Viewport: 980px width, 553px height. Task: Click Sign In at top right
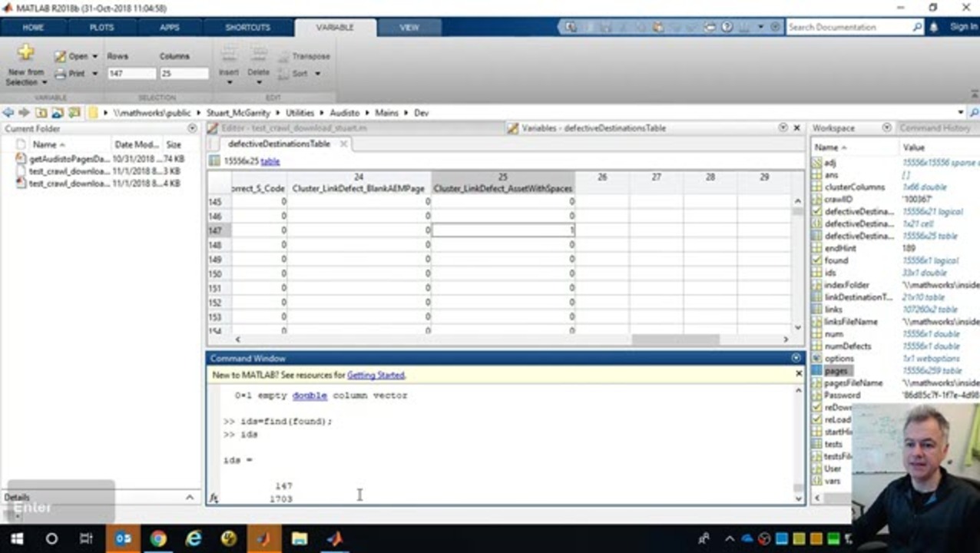tap(963, 27)
